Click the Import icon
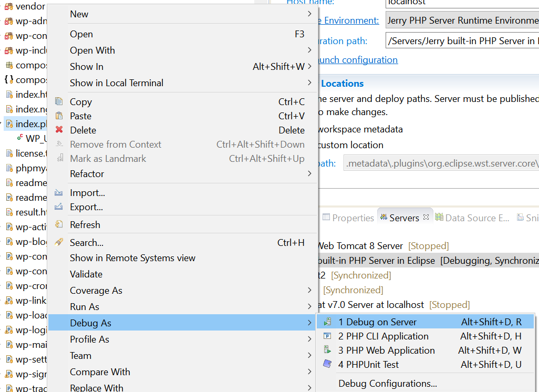The width and height of the screenshot is (539, 392). click(59, 192)
